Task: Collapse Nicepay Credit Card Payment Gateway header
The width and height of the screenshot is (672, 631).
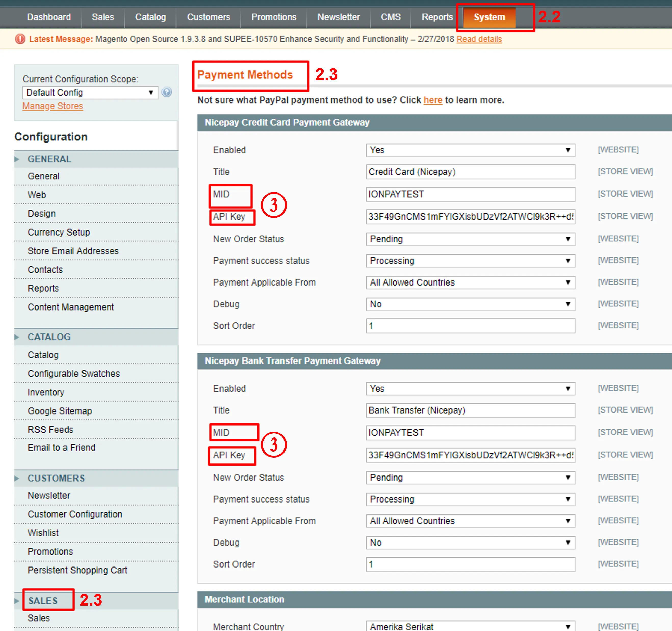Action: (435, 122)
